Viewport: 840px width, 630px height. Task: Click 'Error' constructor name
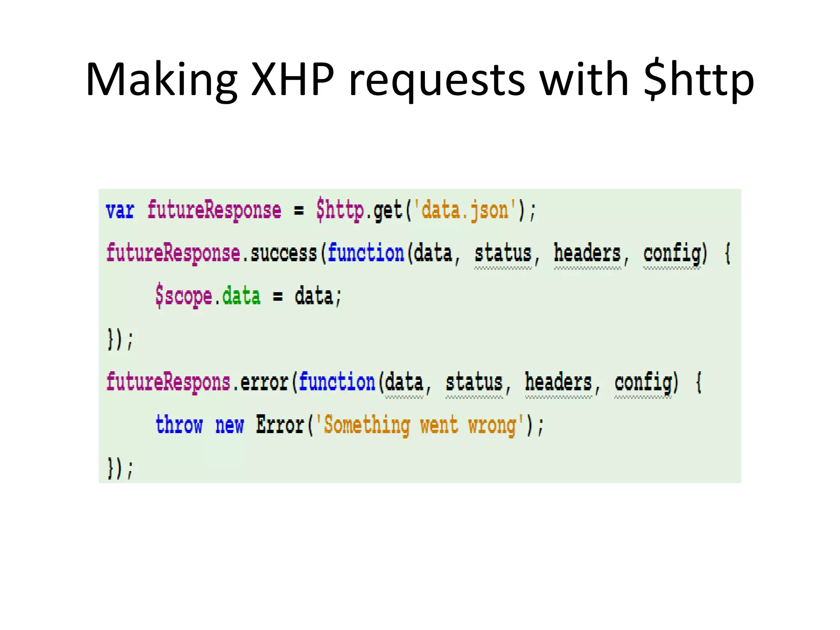point(280,425)
